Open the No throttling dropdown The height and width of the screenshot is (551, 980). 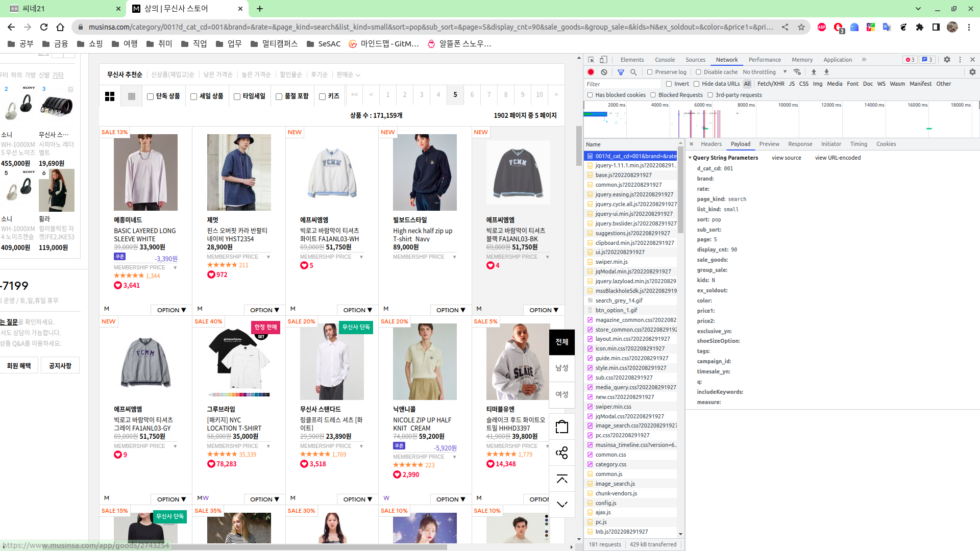pos(764,72)
